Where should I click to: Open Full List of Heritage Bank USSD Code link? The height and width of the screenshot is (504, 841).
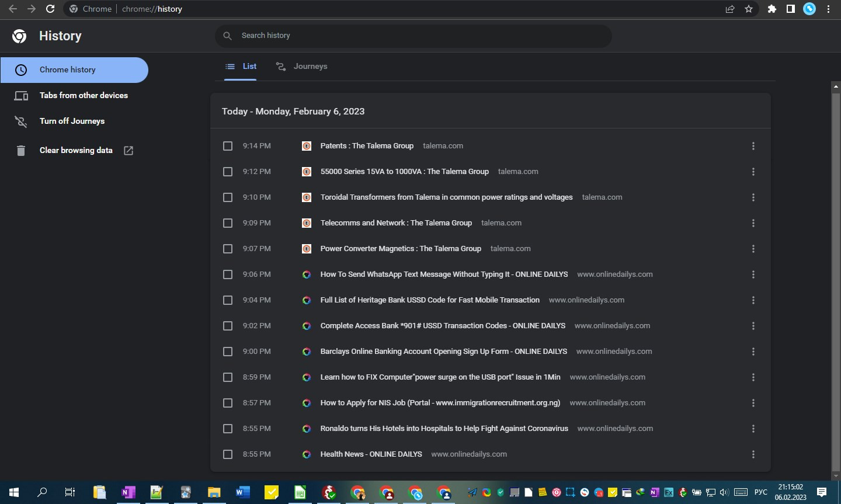point(430,300)
